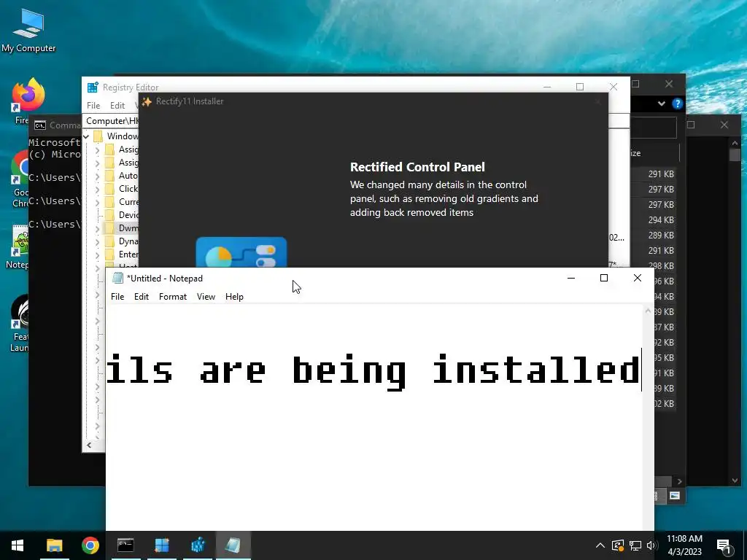This screenshot has width=747, height=560.
Task: Expand the Click registry key
Action: 97,189
